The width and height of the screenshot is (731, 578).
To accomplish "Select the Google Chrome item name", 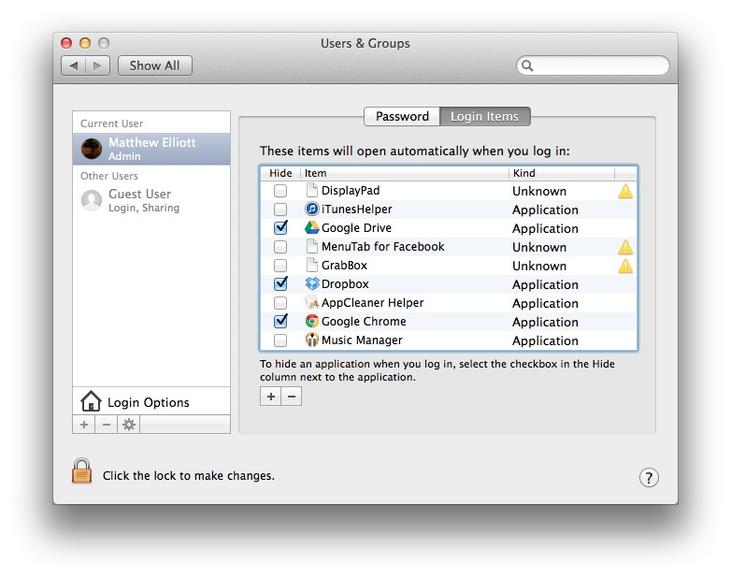I will pyautogui.click(x=364, y=321).
